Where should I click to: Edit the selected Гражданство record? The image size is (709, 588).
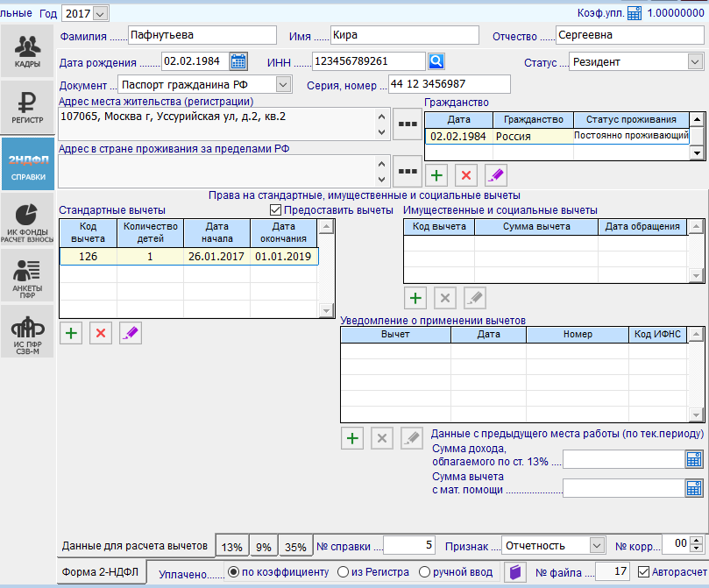click(x=496, y=175)
